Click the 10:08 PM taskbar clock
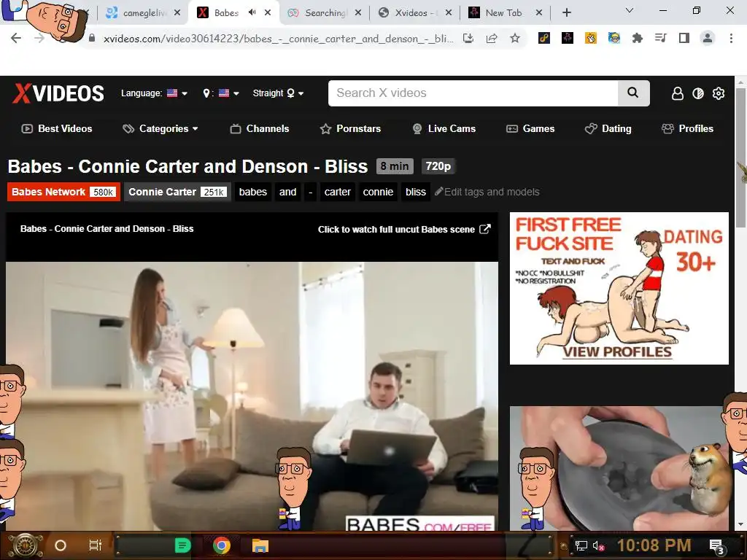The image size is (747, 560). coord(654,545)
